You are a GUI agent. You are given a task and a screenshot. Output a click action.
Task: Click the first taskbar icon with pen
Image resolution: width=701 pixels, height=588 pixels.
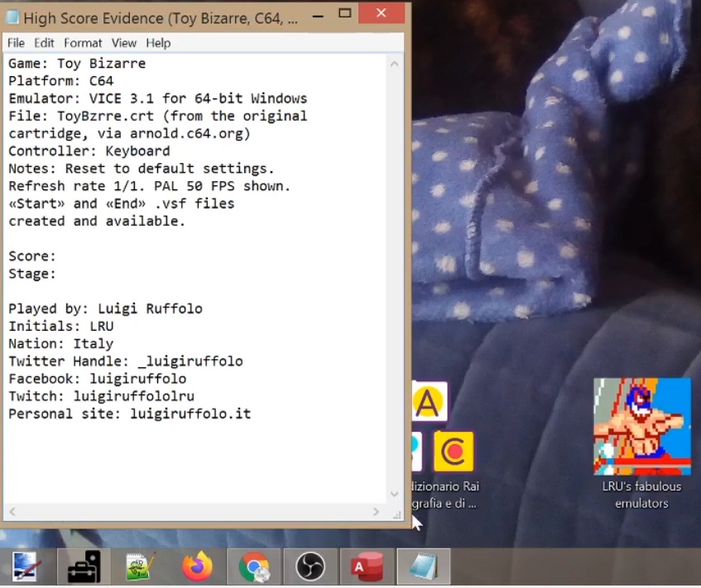[x=27, y=567]
